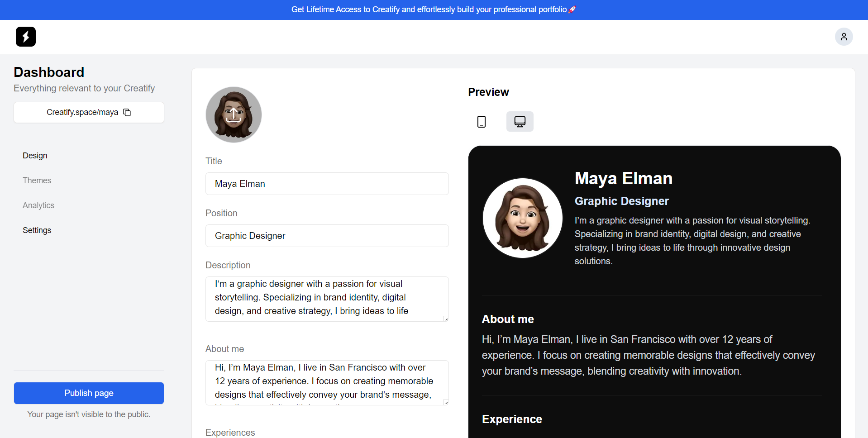Image resolution: width=868 pixels, height=438 pixels.
Task: Focus the Position field Graphic Designer
Action: click(x=327, y=236)
